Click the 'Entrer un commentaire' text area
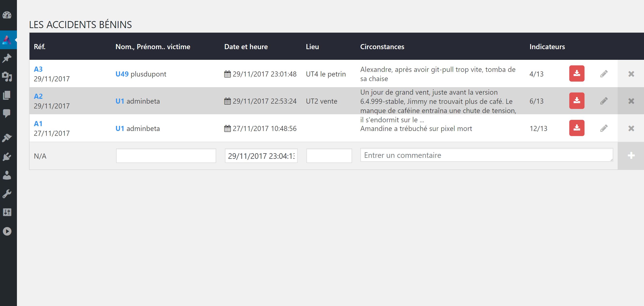 [x=487, y=155]
